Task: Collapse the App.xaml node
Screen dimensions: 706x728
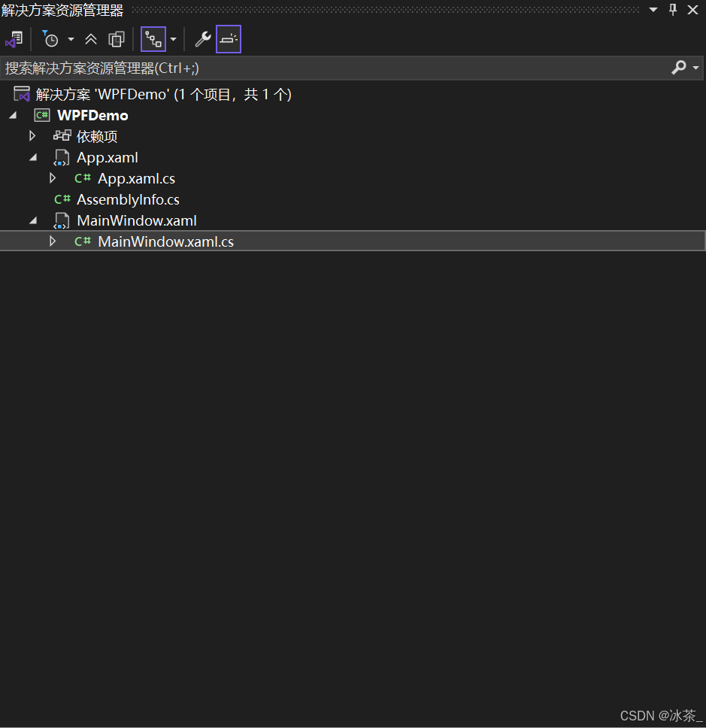Action: [x=33, y=157]
